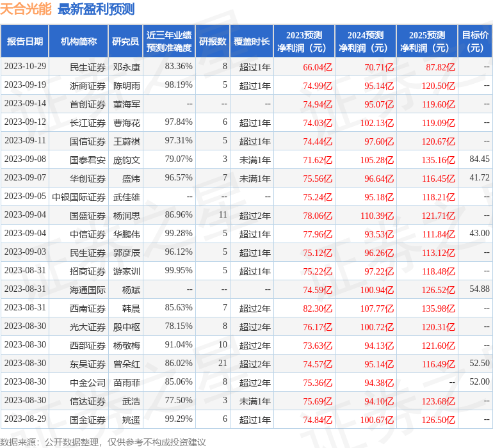
Task: Select analyst 庞钧文
Action: [127, 160]
